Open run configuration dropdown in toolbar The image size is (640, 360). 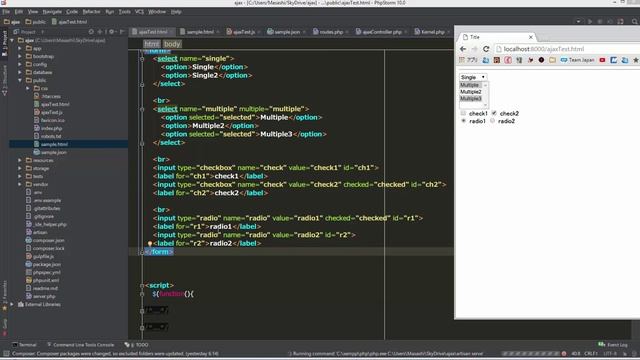578,22
